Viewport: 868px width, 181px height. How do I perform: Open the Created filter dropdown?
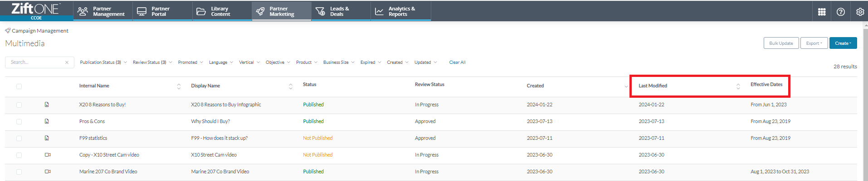398,62
